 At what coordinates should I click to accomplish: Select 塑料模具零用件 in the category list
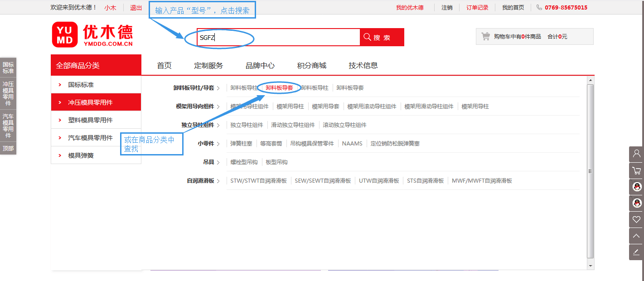pos(96,120)
